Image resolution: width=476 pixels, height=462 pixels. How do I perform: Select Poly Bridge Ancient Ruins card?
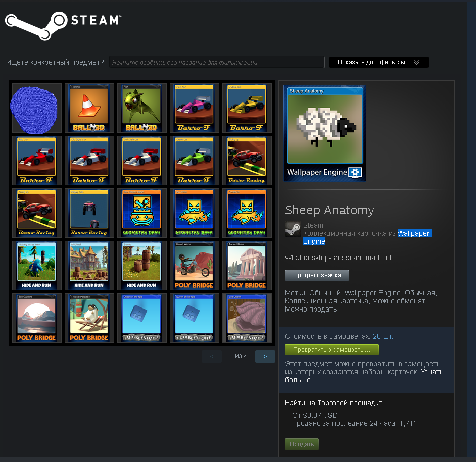pos(247,266)
